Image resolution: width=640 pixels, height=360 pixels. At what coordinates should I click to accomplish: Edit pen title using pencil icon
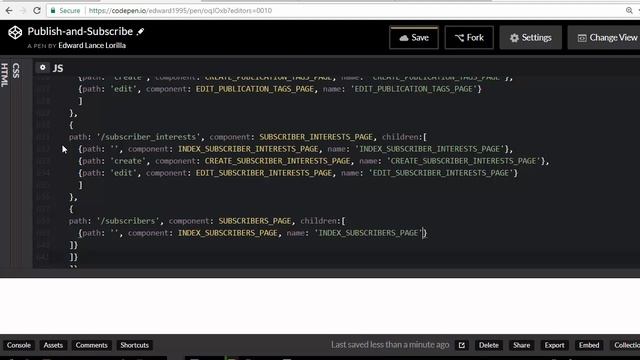point(140,31)
